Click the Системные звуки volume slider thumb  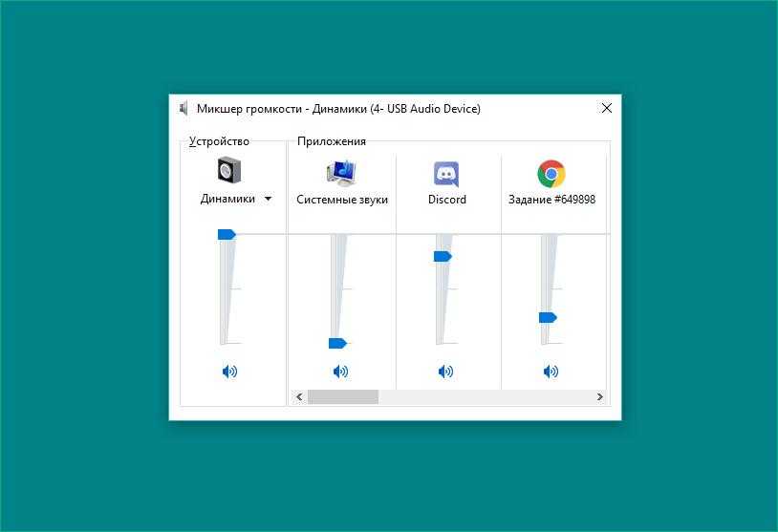tap(337, 343)
